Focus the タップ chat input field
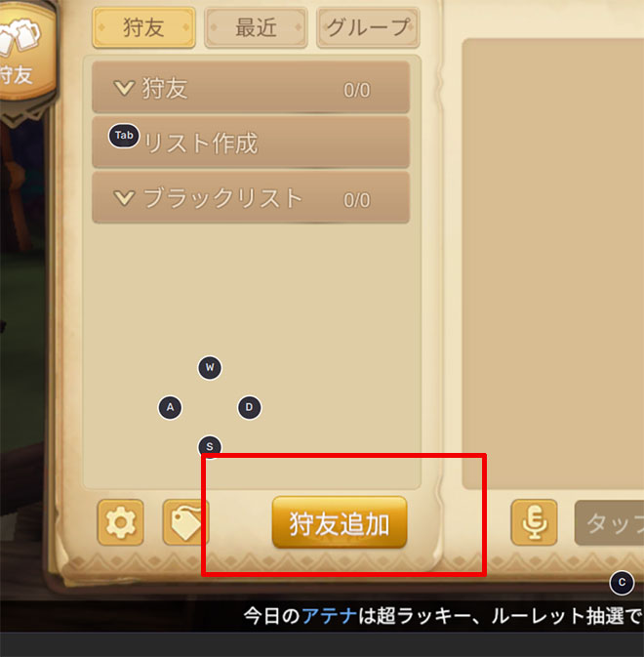 click(x=609, y=522)
